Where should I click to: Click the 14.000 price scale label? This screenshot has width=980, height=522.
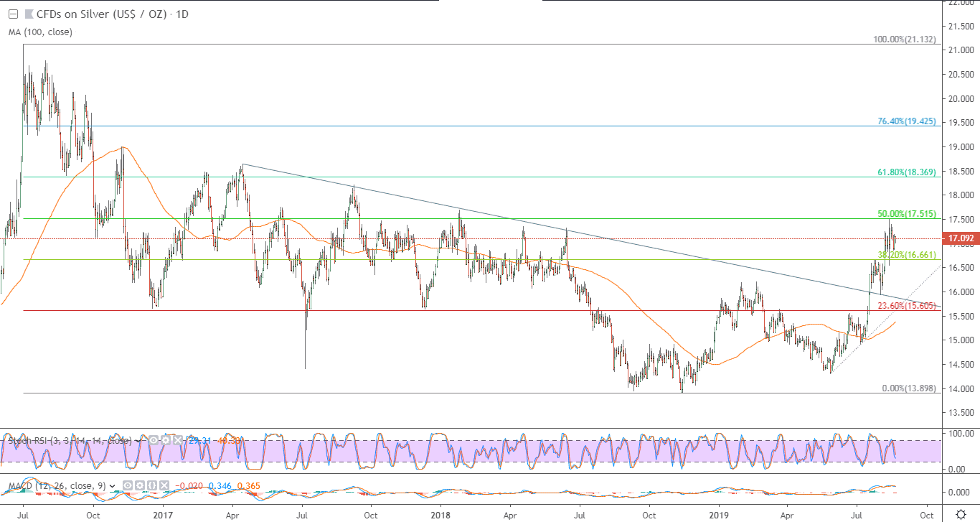click(x=961, y=388)
